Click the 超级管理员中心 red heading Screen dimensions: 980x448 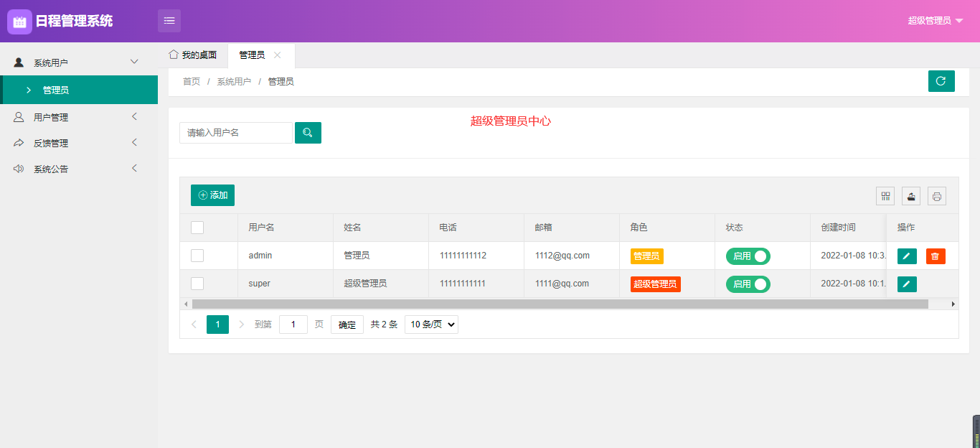point(510,121)
